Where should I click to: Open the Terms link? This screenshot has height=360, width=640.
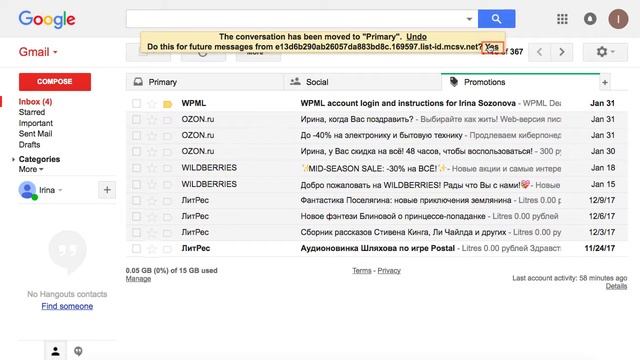(362, 271)
